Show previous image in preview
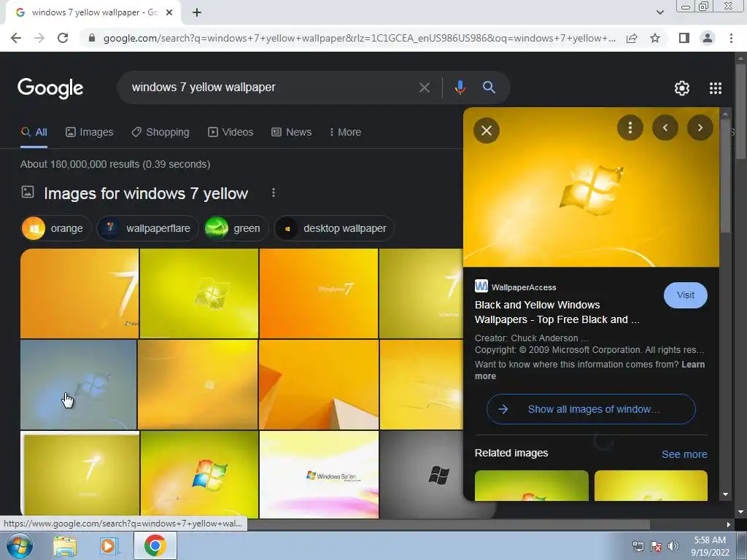Viewport: 747px width, 560px height. (x=665, y=128)
